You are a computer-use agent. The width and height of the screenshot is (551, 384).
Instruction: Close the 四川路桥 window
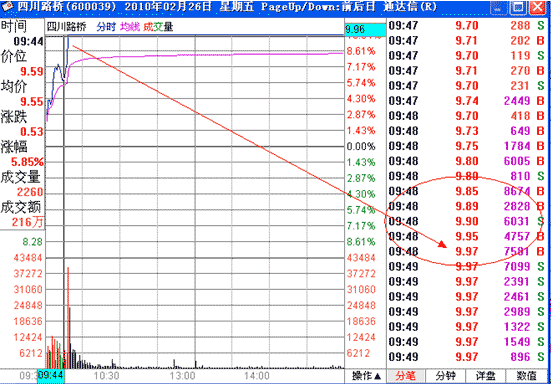click(537, 7)
